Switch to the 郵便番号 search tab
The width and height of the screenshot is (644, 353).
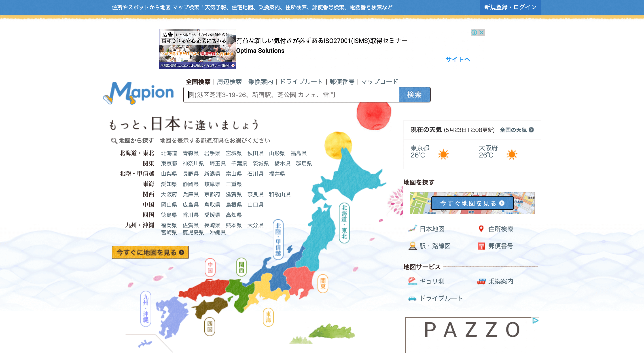pyautogui.click(x=342, y=82)
